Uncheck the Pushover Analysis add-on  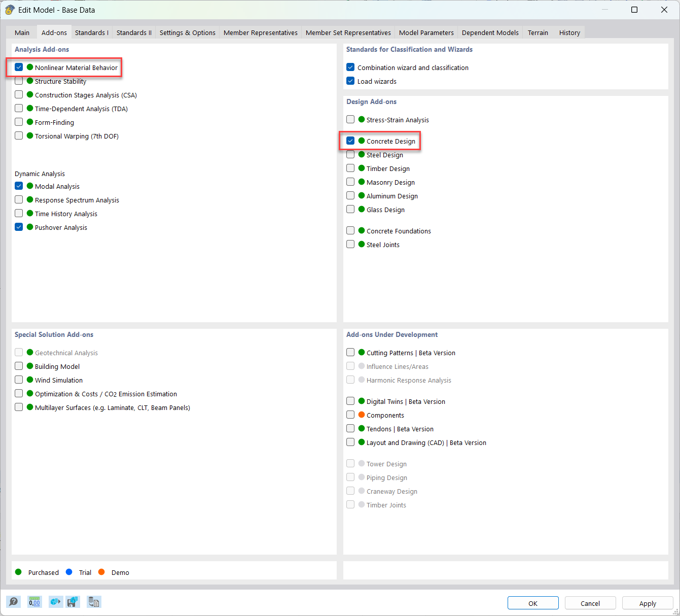pyautogui.click(x=19, y=227)
